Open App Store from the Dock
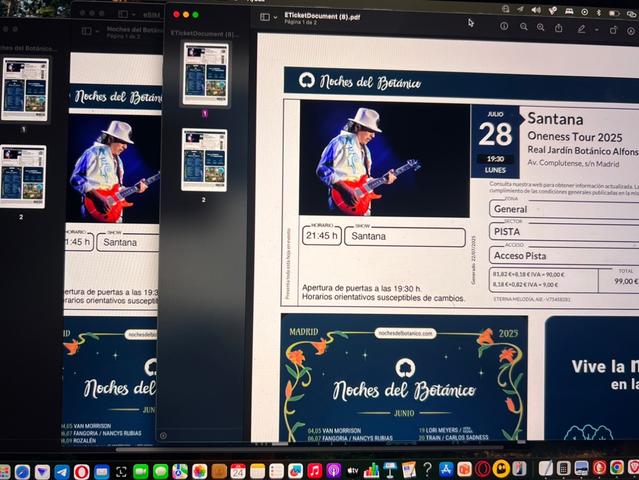639x480 pixels. click(x=446, y=469)
